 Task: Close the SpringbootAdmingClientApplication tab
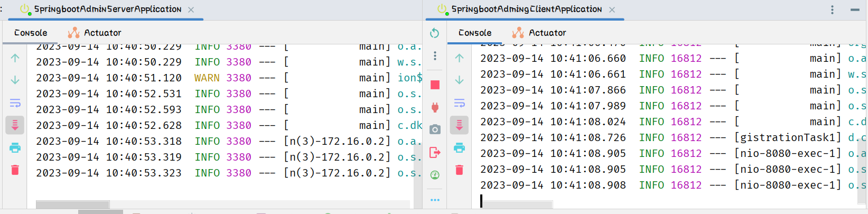(612, 10)
